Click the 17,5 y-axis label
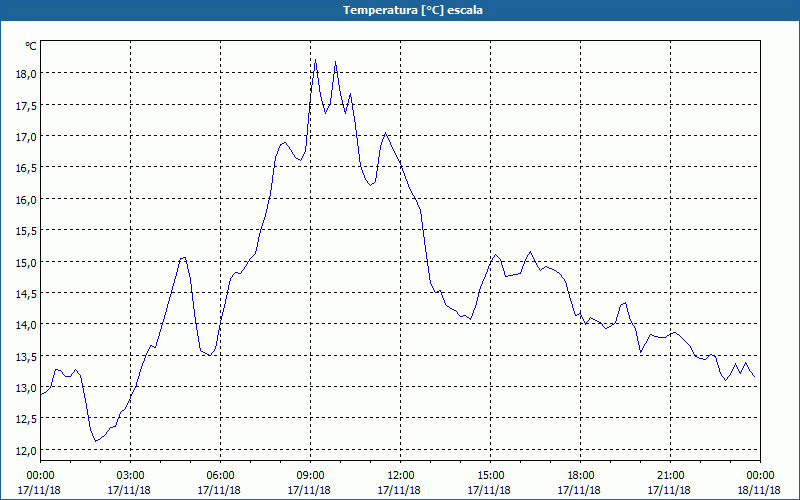This screenshot has width=800, height=500. pyautogui.click(x=27, y=105)
